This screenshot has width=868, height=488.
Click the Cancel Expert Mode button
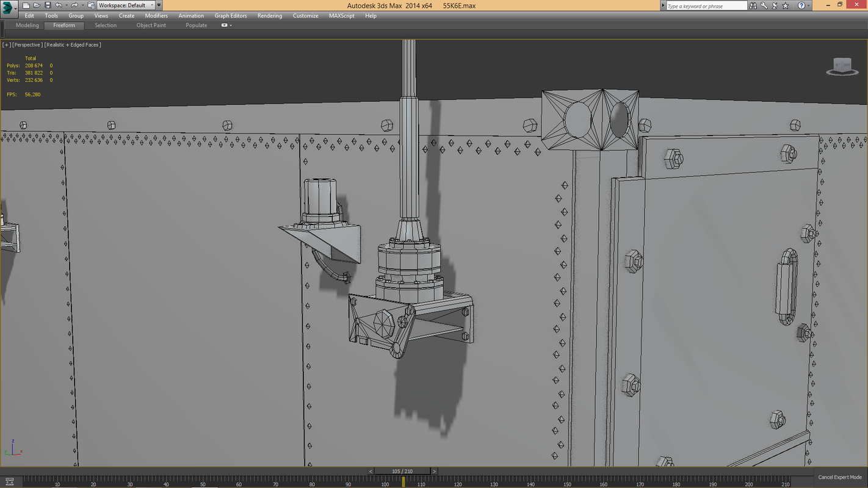click(x=839, y=478)
